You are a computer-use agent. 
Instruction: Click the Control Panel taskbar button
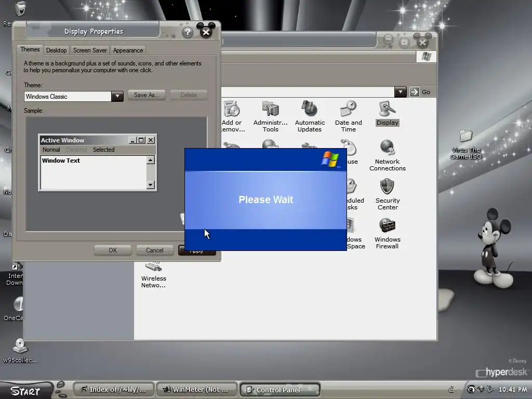point(280,390)
